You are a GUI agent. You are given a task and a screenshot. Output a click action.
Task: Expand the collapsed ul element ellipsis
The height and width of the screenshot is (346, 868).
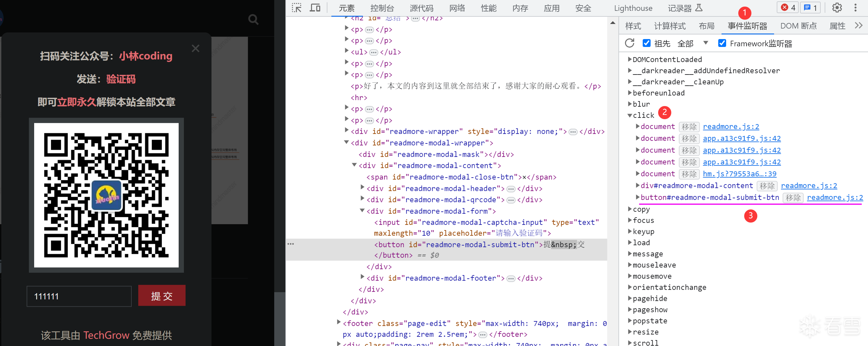click(x=374, y=52)
